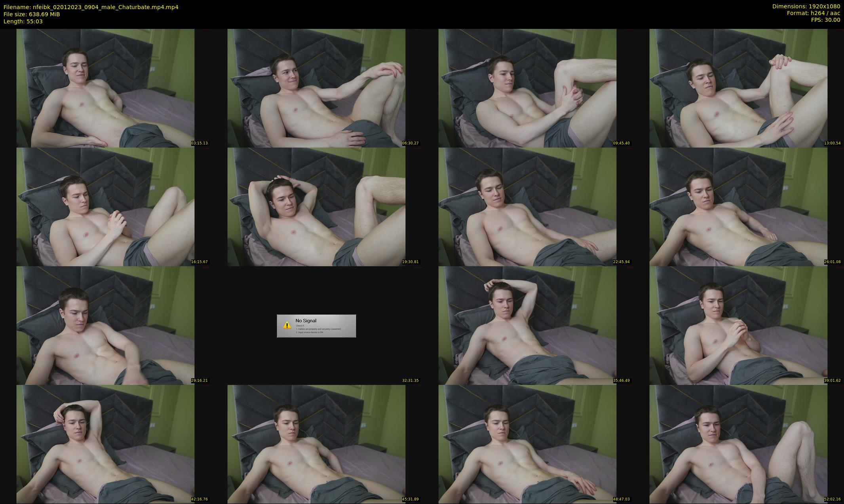Click the 'Format: h264 / aac' text
The height and width of the screenshot is (504, 844).
813,13
